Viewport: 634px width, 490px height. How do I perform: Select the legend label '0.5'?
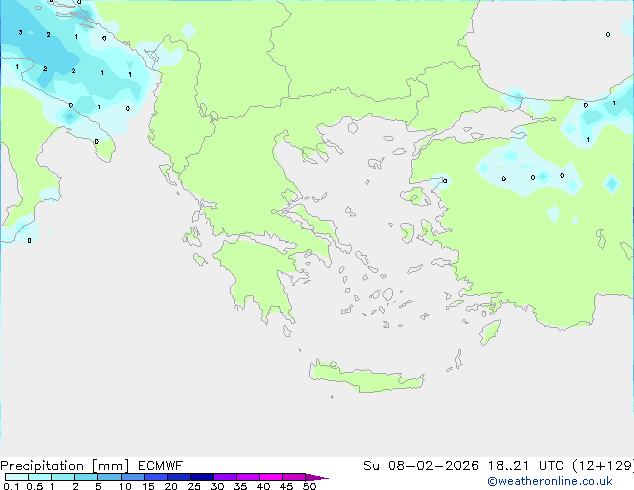tap(34, 486)
